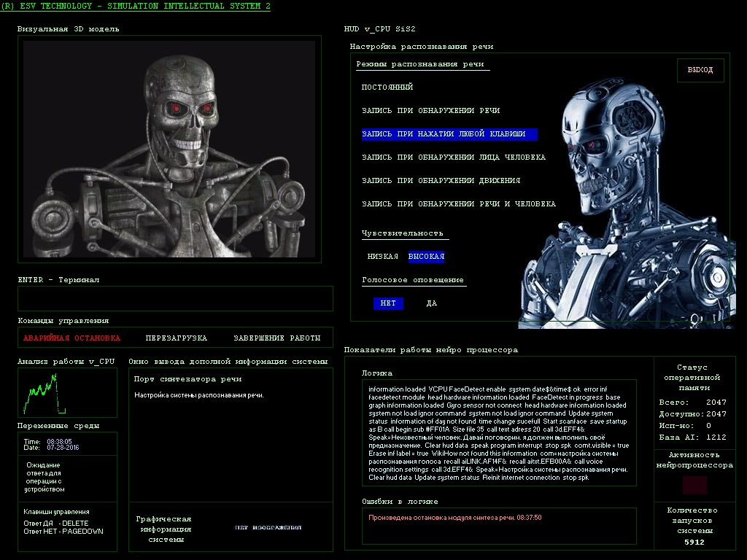Select ЗАПИСЬ ПРИ ОБНАРУЖЕНИИ РЕЧИ mode
Viewport: 747px width, 560px height.
tap(430, 111)
